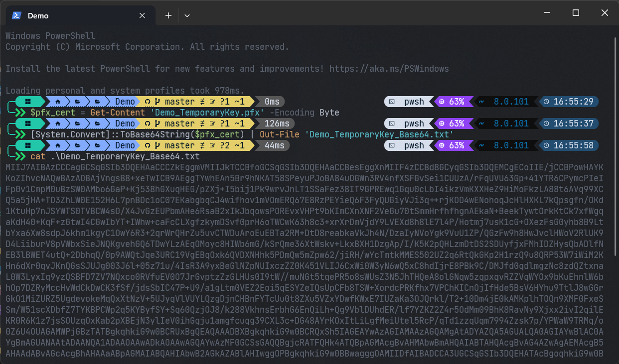Click the terminal icon in the 16:55:58 pwsh segment
Screen dimensions: 619x364
(x=393, y=145)
